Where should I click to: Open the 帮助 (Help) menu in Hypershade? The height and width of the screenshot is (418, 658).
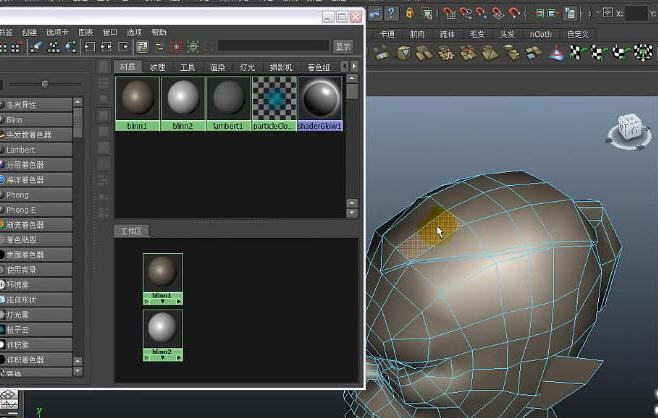coord(159,31)
